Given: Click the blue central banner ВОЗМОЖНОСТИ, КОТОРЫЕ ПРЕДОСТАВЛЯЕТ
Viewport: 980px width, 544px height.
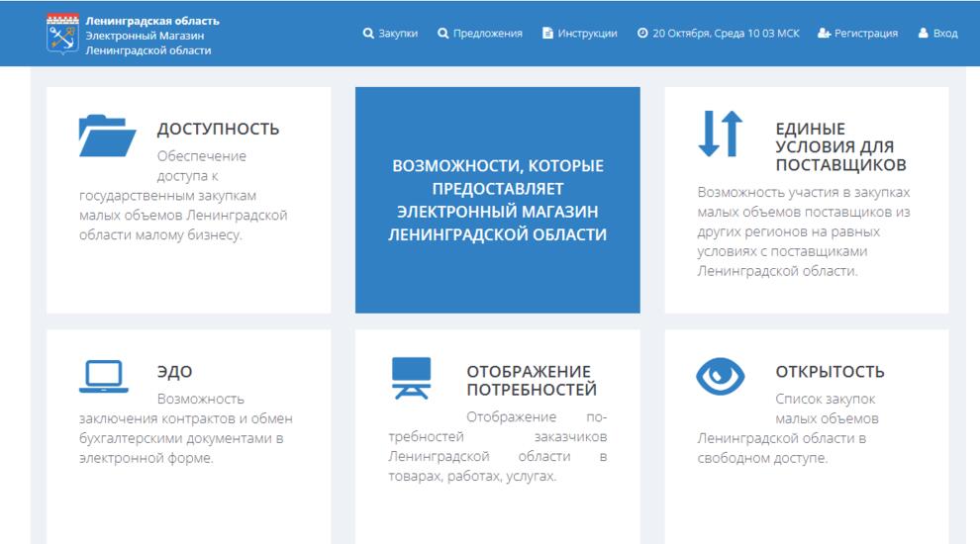Looking at the screenshot, I should tap(498, 200).
